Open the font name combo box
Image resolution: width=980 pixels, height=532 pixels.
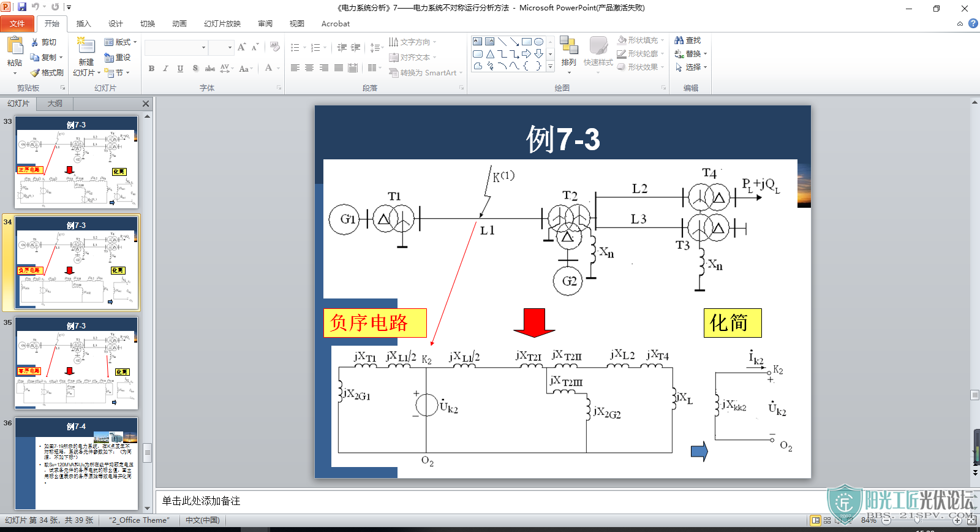tap(176, 47)
